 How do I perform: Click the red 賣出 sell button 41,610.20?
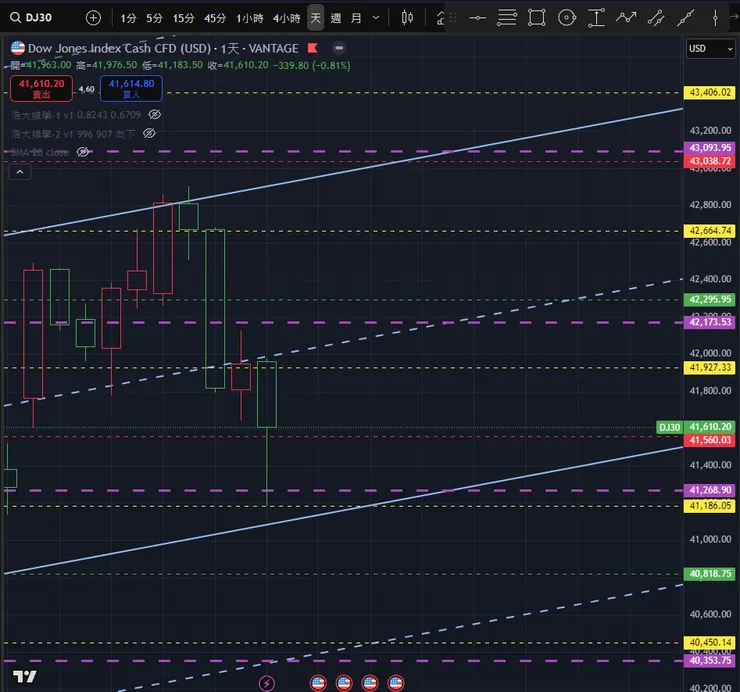coord(42,89)
